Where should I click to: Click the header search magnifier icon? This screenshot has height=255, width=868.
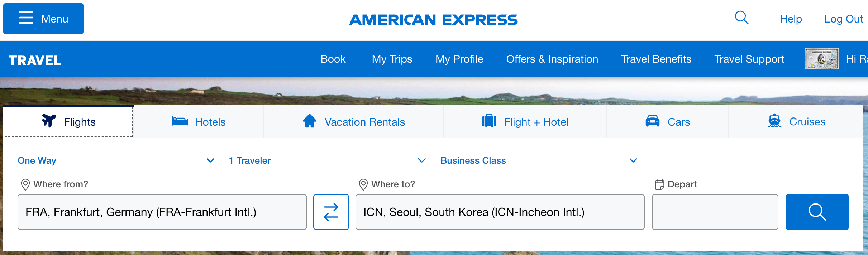(x=741, y=18)
